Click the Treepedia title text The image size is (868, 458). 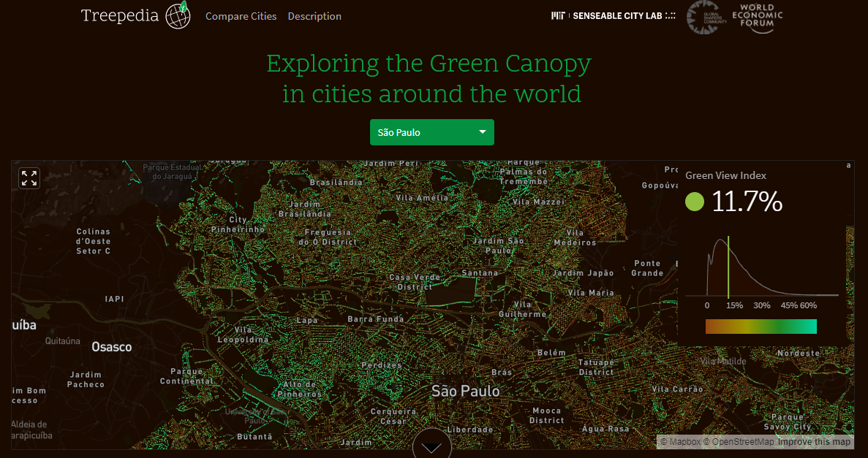point(118,15)
